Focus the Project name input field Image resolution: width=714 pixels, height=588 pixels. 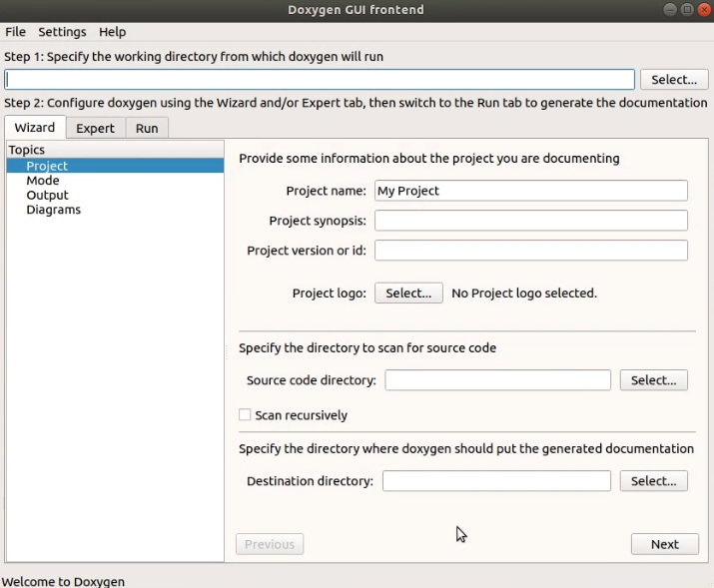point(530,191)
